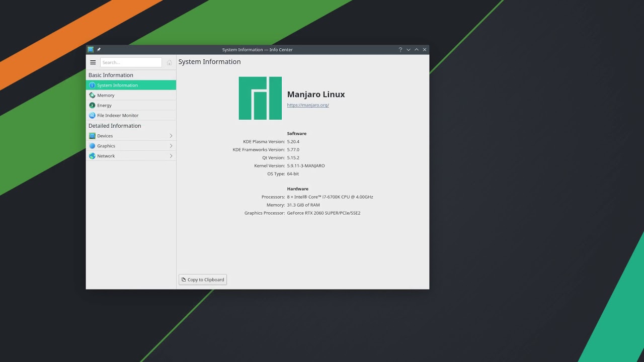Click the Basic Information header
This screenshot has height=362, width=644.
coord(111,75)
